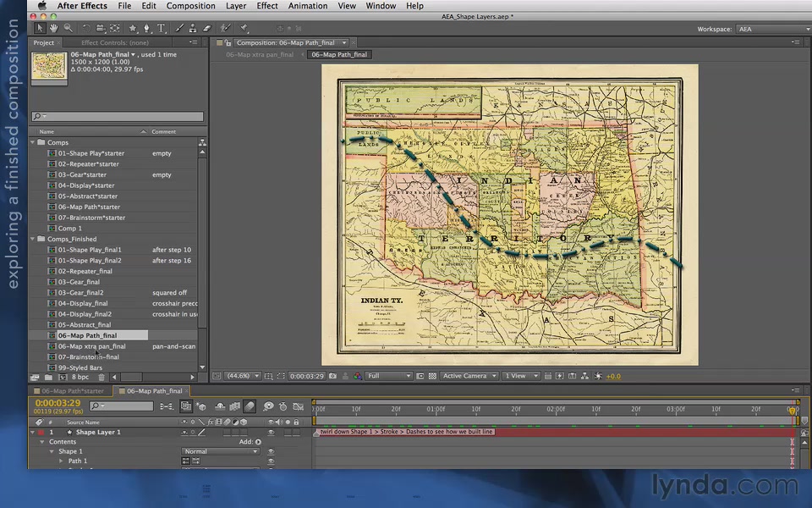Open Shape 1 Normal blend mode dropdown
Image resolution: width=812 pixels, height=508 pixels.
coord(220,451)
